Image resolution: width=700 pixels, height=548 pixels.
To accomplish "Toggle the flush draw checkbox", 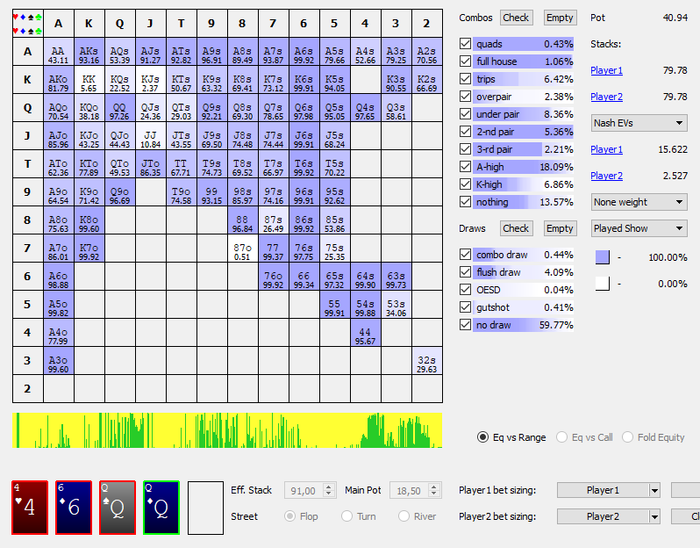I will click(x=465, y=272).
